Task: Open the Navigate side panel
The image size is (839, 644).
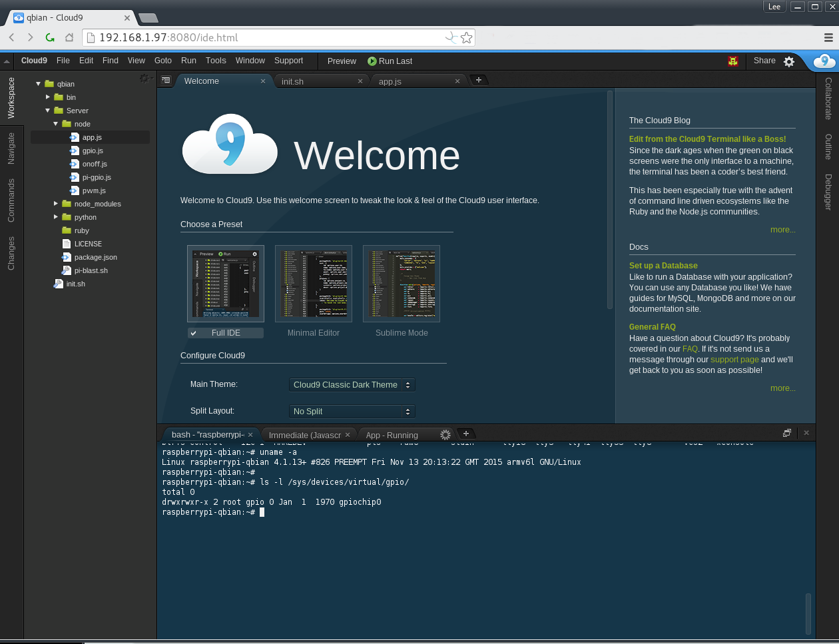Action: tap(11, 148)
